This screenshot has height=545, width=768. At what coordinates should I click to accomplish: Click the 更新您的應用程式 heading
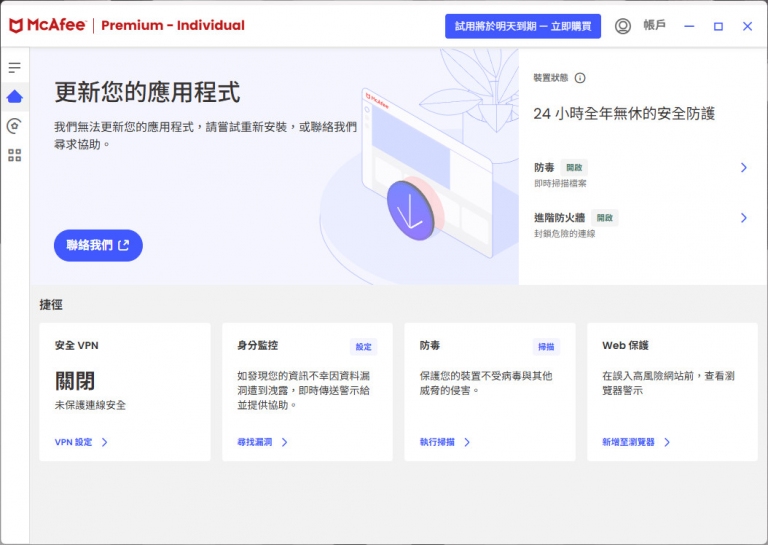(x=147, y=92)
